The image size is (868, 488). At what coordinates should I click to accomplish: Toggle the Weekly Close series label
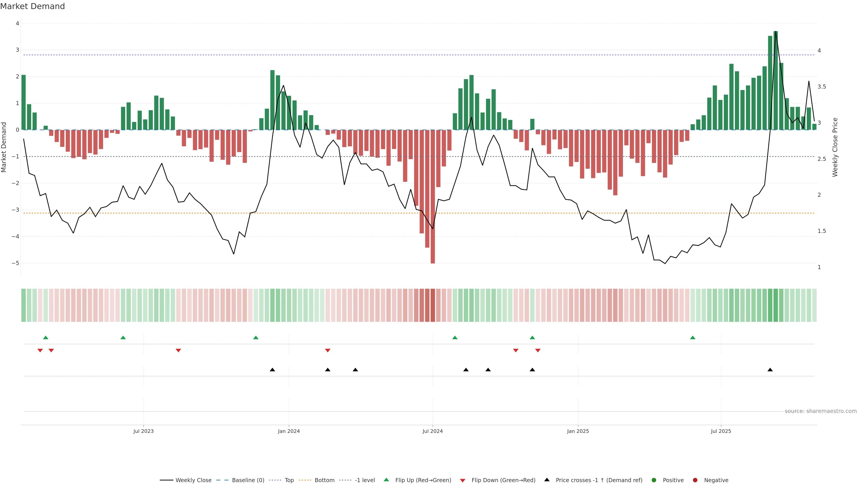pyautogui.click(x=193, y=480)
